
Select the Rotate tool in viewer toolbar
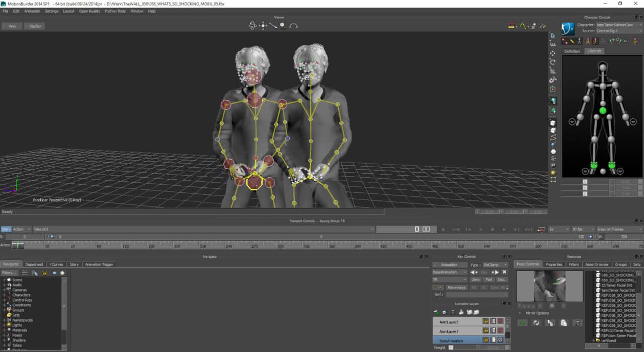pos(553,62)
